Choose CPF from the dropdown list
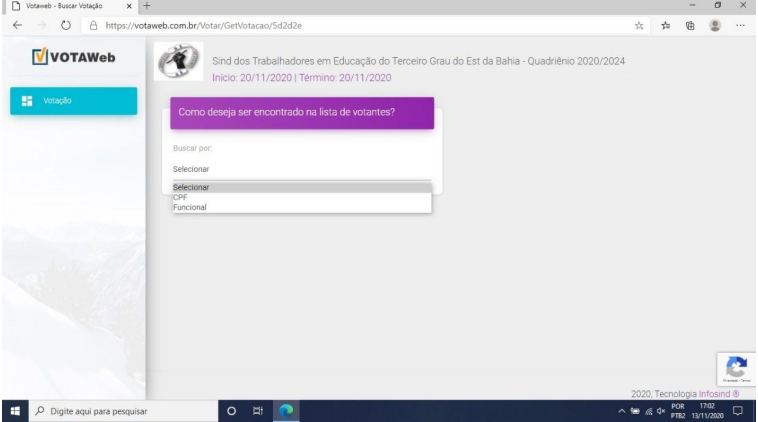 coord(180,197)
